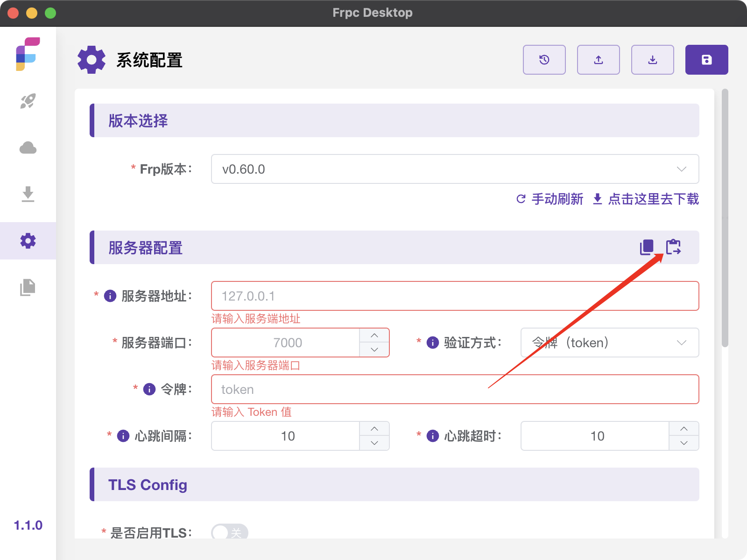Viewport: 747px width, 560px height.
Task: Click the vertical scrollbar thumb
Action: 725,218
